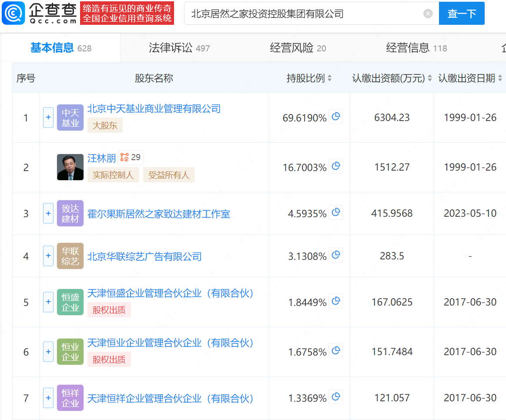Click the 1512.27 capital amount cell
The width and height of the screenshot is (506, 420).
pyautogui.click(x=392, y=167)
